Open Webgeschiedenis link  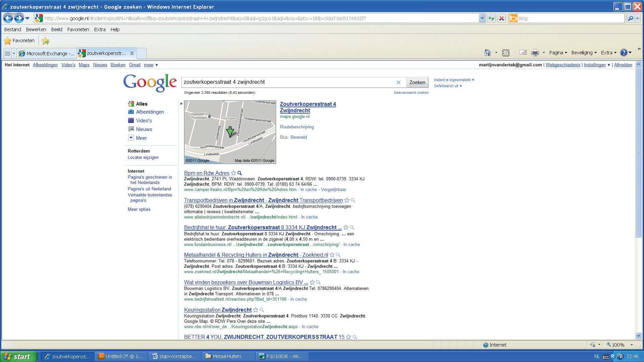pyautogui.click(x=563, y=65)
